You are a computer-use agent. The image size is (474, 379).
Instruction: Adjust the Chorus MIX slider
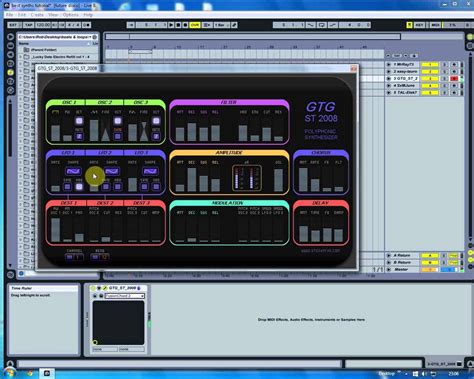[303, 179]
